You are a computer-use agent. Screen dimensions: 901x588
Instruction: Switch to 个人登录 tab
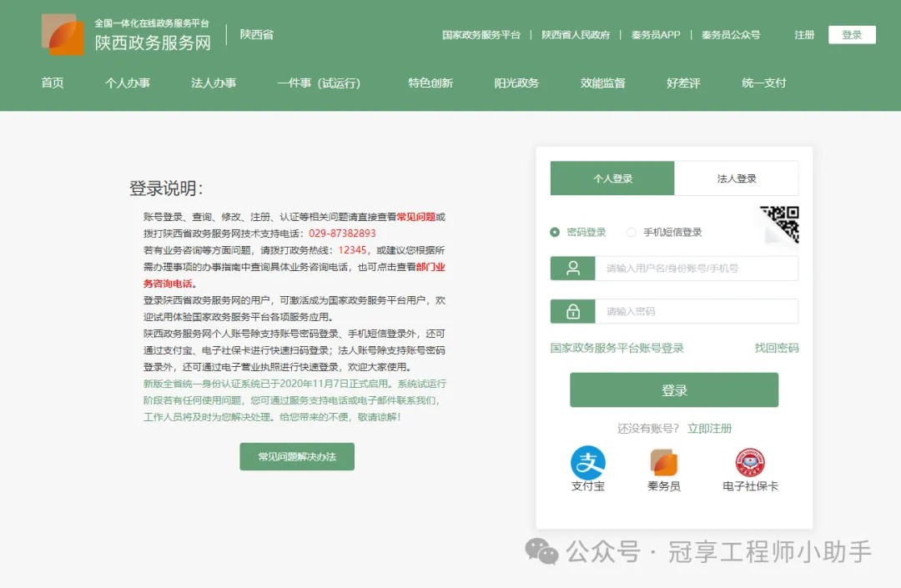point(612,178)
